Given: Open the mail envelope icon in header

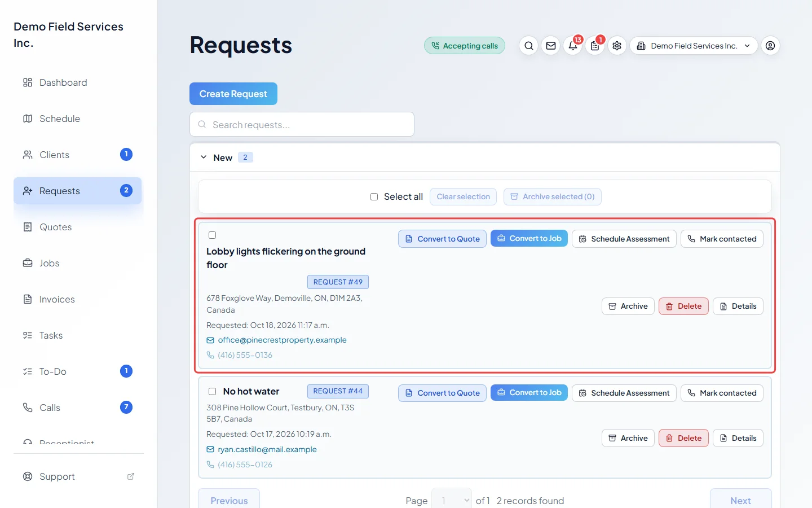Looking at the screenshot, I should pos(551,46).
